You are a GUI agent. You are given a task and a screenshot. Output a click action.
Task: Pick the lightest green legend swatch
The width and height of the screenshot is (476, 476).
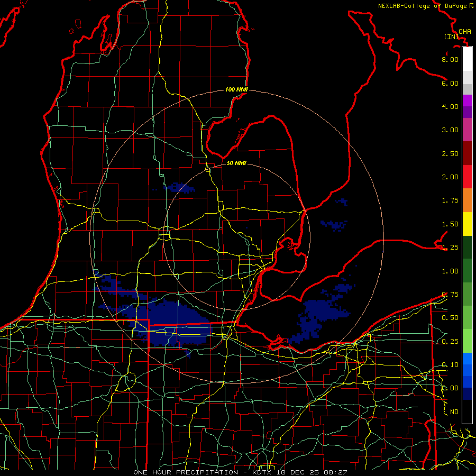click(x=467, y=341)
